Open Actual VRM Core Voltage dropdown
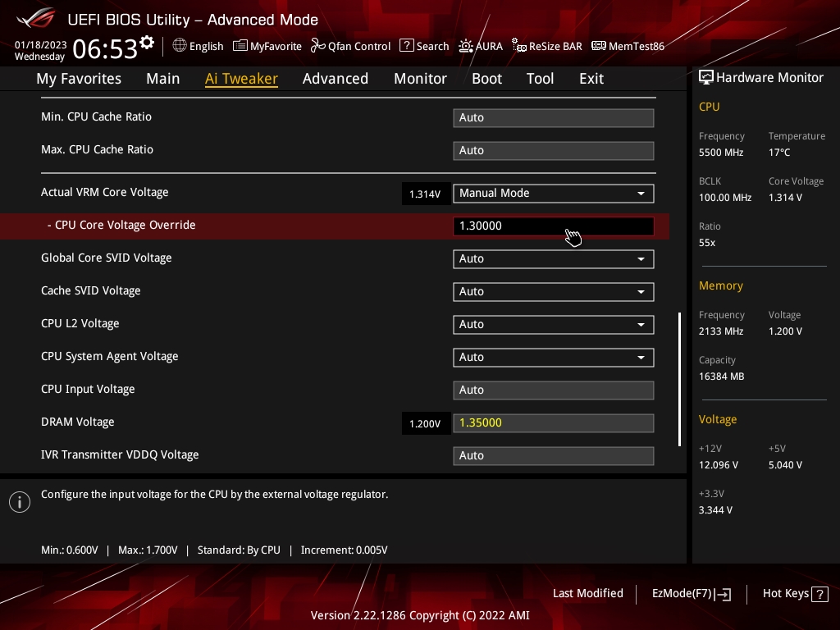The width and height of the screenshot is (840, 630). coord(554,194)
